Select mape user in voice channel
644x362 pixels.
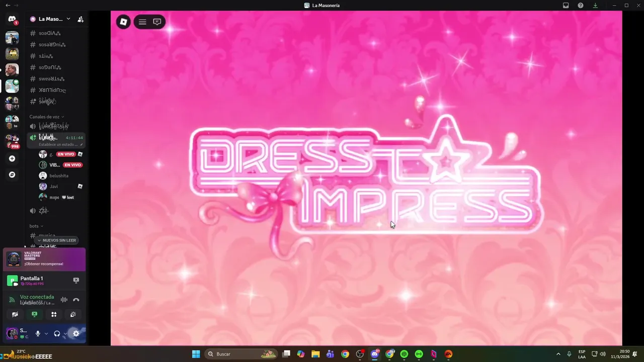(x=55, y=197)
